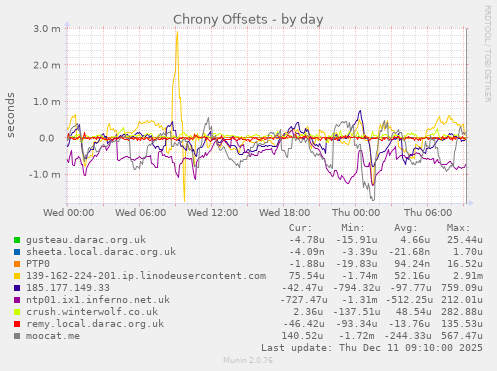Image resolution: width=497 pixels, height=371 pixels.
Task: Click the Wed 12:00 x-axis label
Action: pos(213,213)
